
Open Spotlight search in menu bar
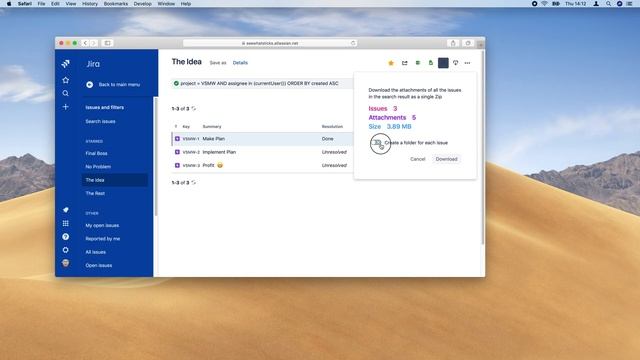(608, 4)
